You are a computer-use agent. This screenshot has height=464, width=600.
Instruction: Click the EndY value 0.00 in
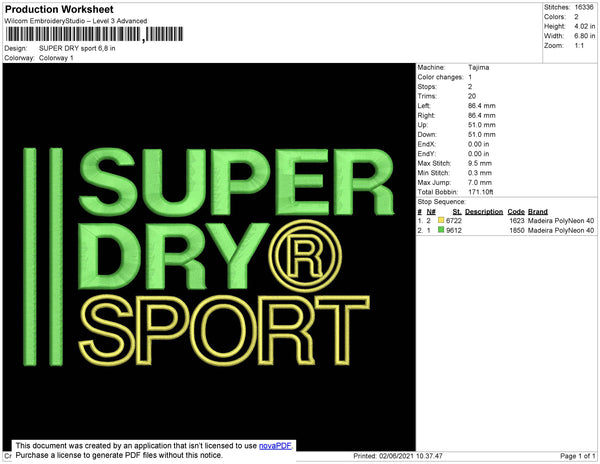point(478,154)
